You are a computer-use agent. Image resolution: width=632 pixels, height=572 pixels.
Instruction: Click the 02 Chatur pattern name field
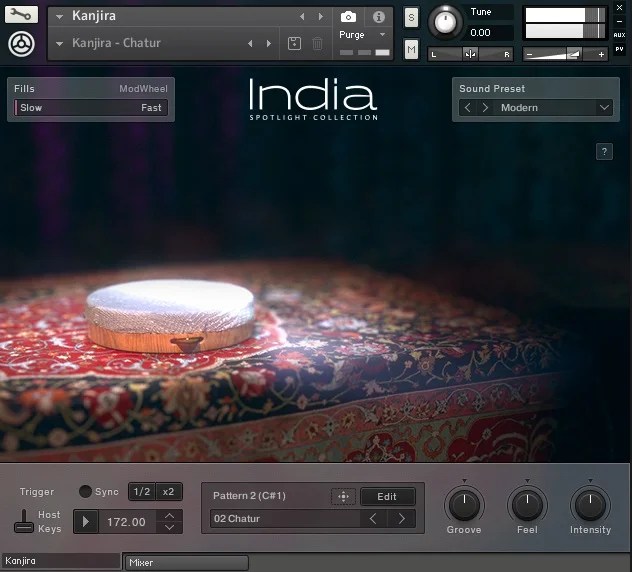[x=285, y=519]
